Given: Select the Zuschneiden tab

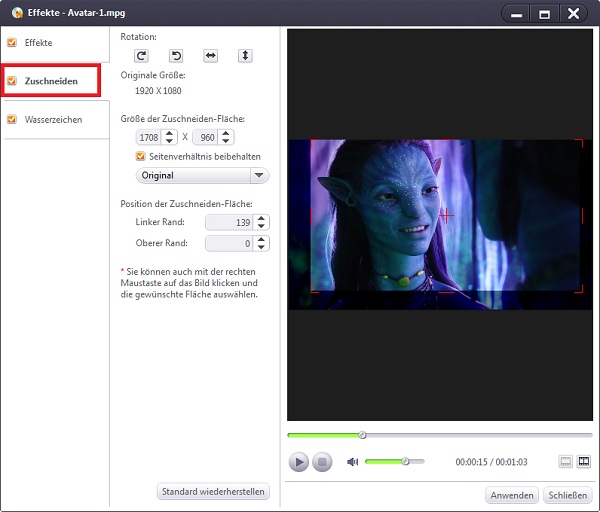Looking at the screenshot, I should click(x=51, y=81).
